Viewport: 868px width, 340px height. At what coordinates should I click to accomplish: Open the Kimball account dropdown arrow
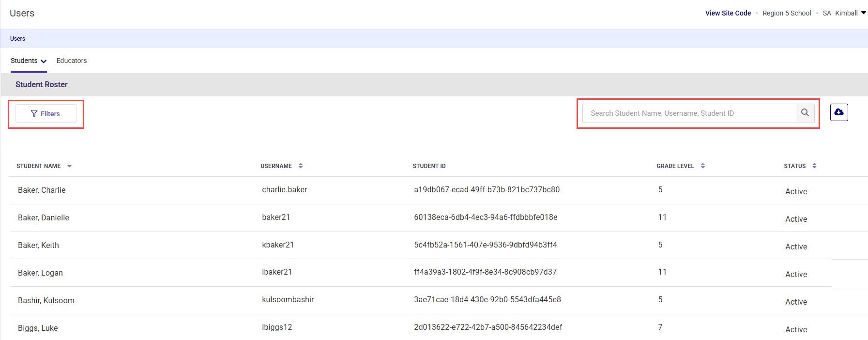point(863,13)
